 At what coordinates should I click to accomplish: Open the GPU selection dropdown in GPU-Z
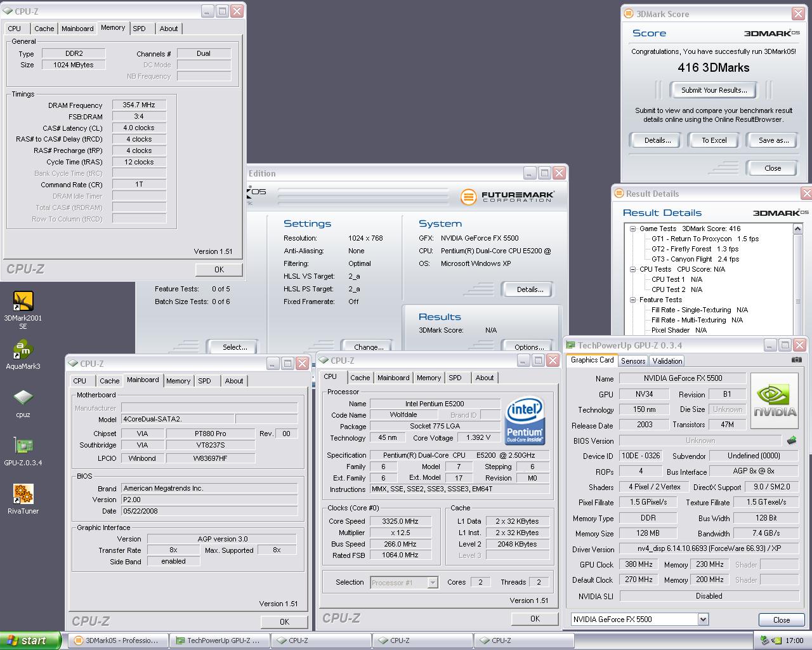[x=703, y=619]
